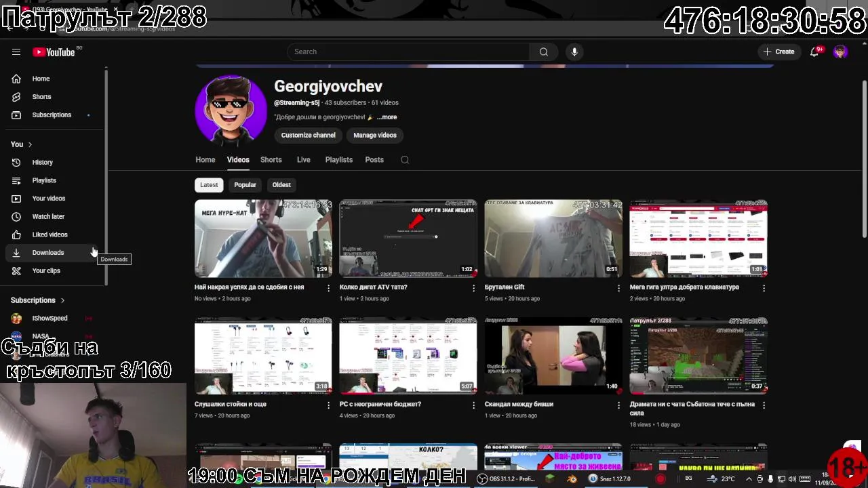Open the account avatar menu
The width and height of the screenshot is (868, 488).
840,52
